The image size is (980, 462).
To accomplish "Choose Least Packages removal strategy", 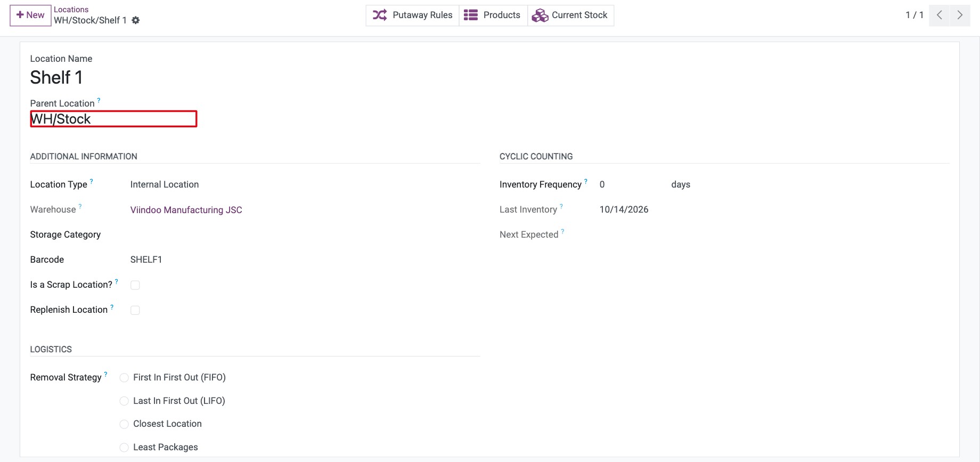I will pos(124,448).
